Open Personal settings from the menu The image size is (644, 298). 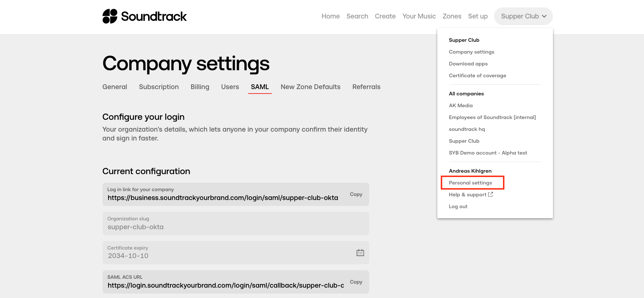470,183
